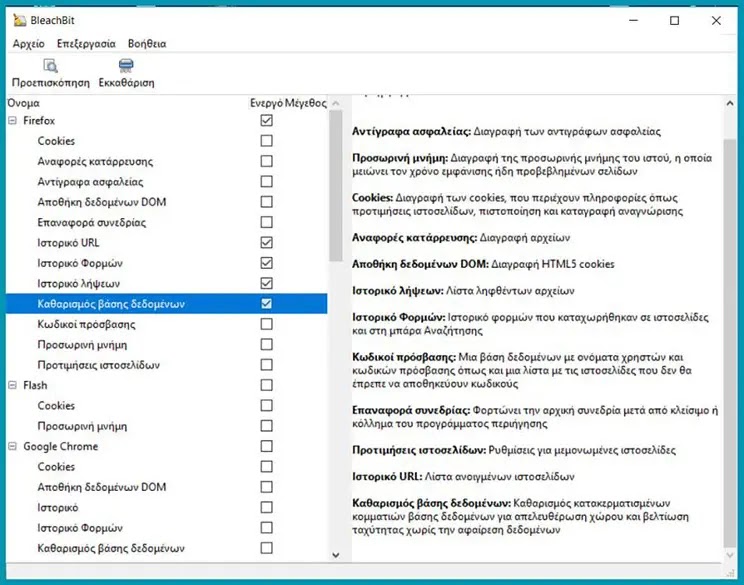The image size is (744, 585).
Task: Uncheck highlighted Καθαρισμός βάσης δεδομένων checkbox
Action: click(267, 304)
